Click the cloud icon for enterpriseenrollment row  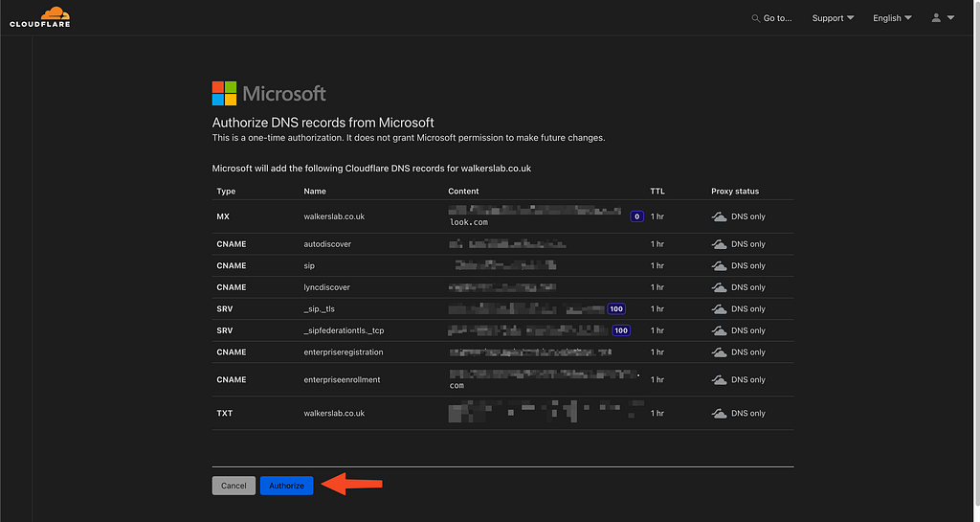click(719, 380)
